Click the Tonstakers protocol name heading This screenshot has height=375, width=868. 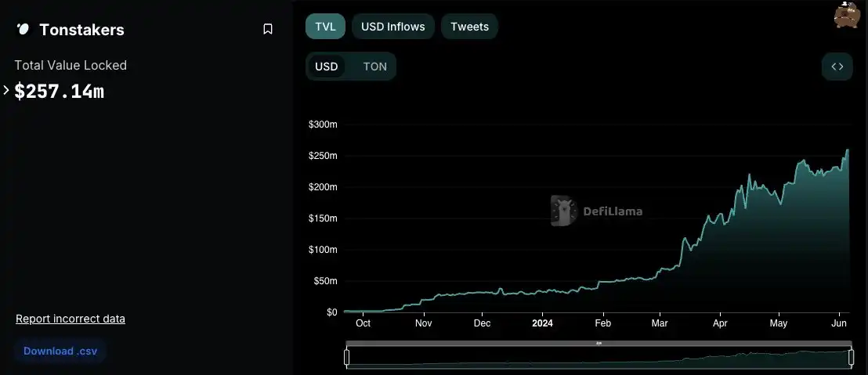point(81,30)
